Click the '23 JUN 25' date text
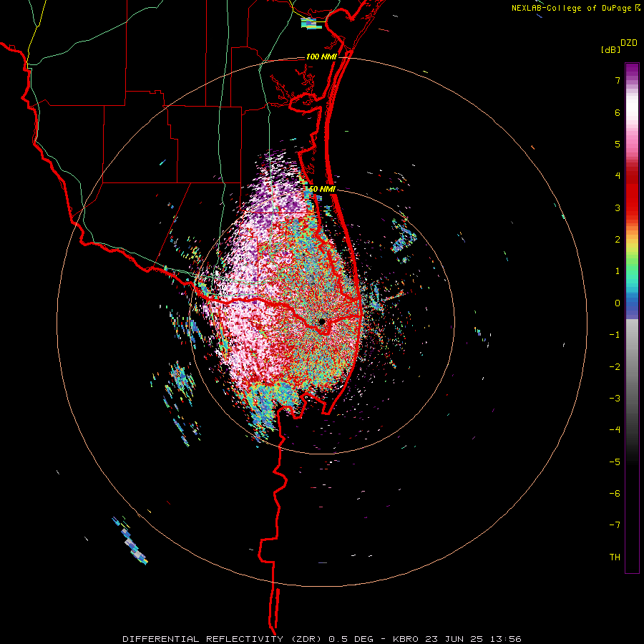The width and height of the screenshot is (644, 644). [453, 639]
